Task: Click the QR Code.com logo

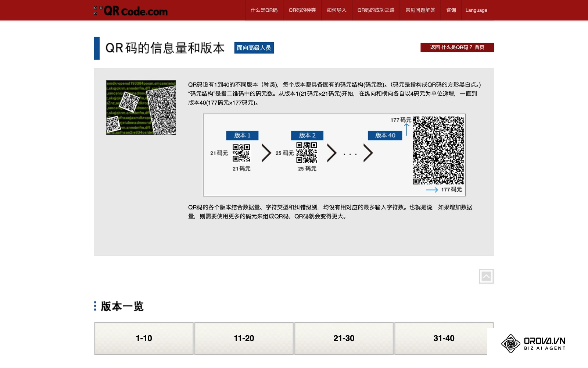Action: 131,11
